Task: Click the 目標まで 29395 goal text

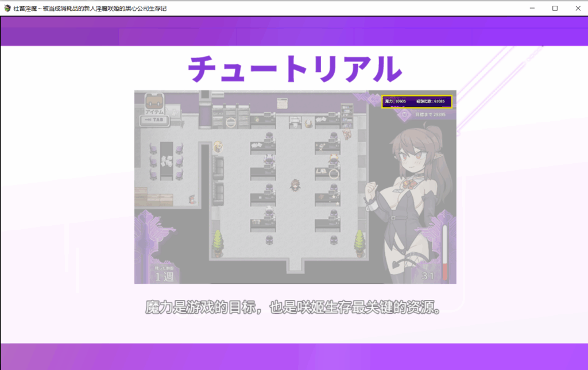Action: coord(430,114)
